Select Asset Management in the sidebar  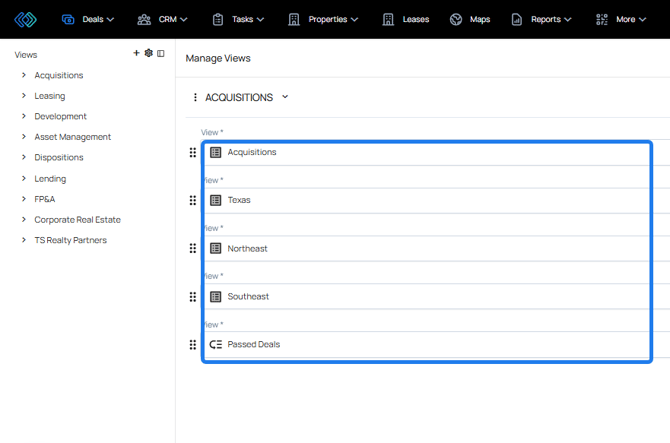[73, 137]
